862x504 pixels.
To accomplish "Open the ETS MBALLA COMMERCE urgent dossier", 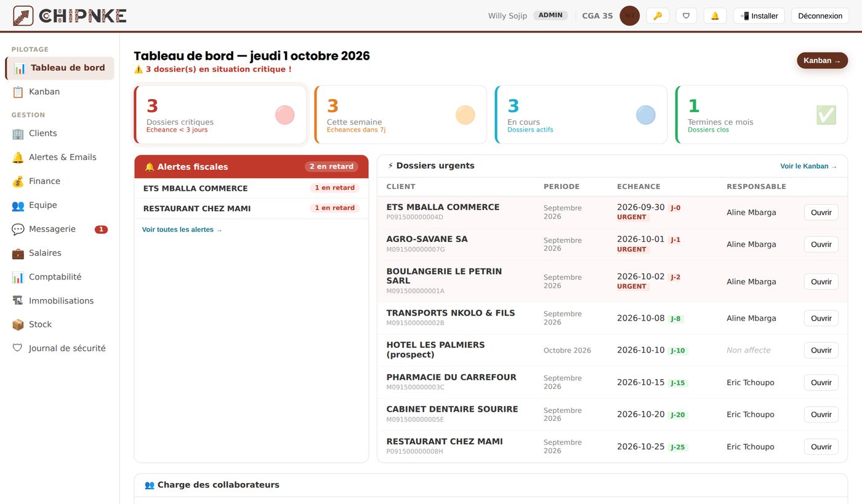I will 821,212.
